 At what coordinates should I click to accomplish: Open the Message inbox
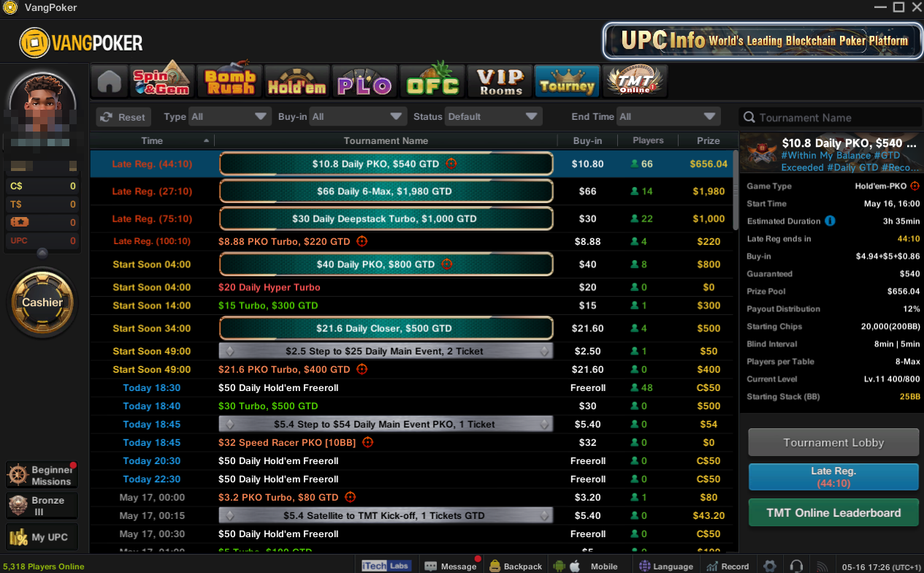451,566
